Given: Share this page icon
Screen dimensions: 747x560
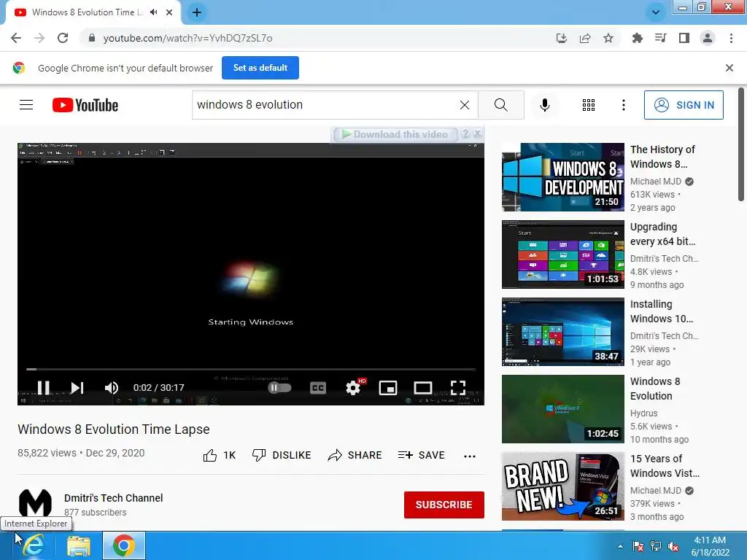Looking at the screenshot, I should point(585,38).
